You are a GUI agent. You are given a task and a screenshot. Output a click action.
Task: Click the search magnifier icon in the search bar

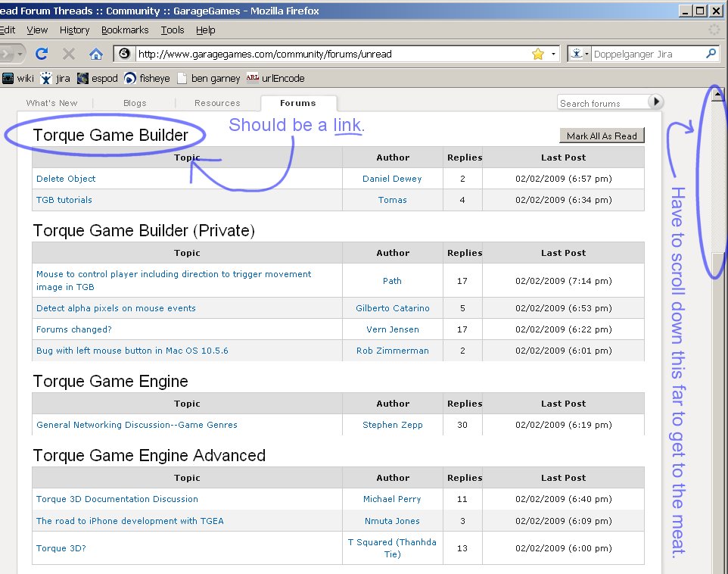[711, 54]
